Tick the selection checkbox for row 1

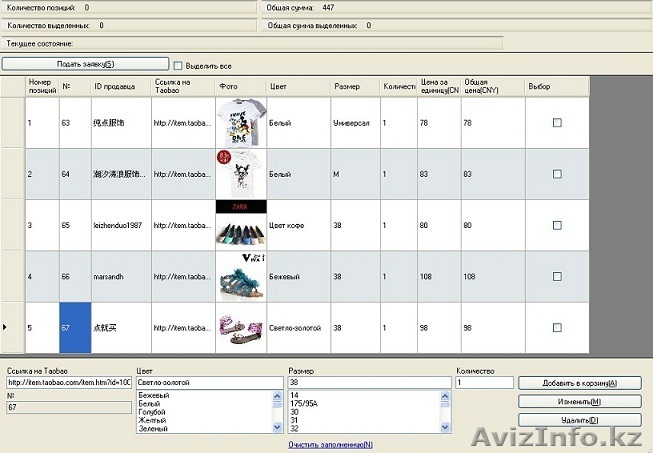click(557, 122)
